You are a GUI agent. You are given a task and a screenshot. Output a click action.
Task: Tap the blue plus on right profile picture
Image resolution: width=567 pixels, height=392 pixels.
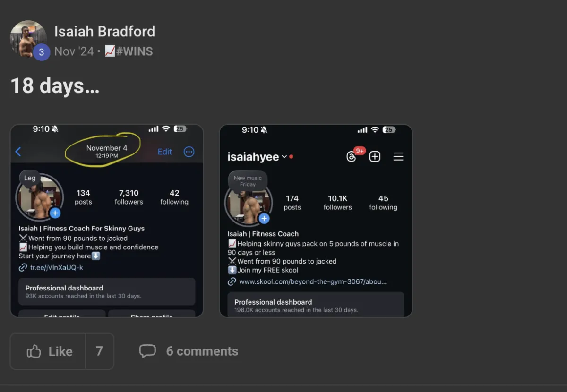pos(264,218)
